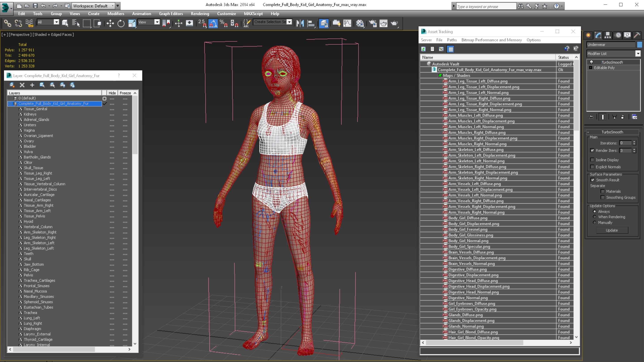
Task: Select the Always update option
Action: (595, 211)
